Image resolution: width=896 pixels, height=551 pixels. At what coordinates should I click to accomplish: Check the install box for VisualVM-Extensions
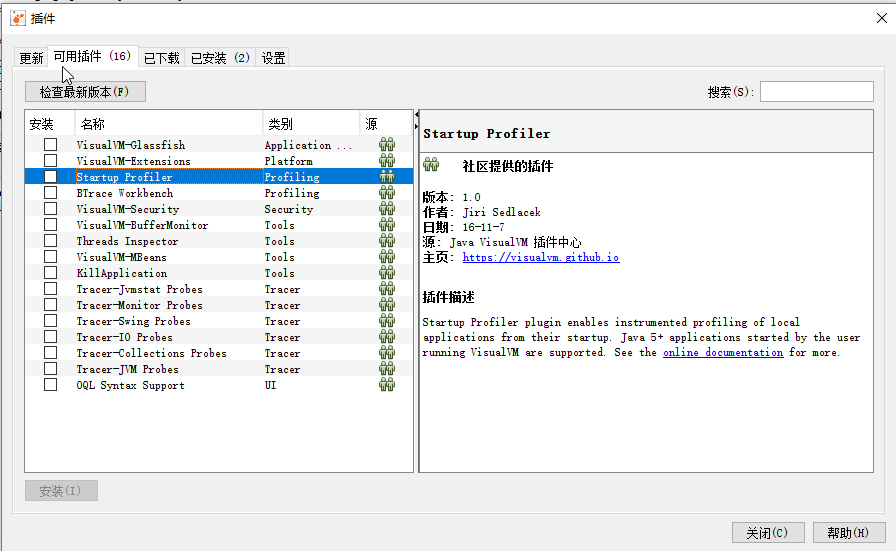[x=50, y=161]
